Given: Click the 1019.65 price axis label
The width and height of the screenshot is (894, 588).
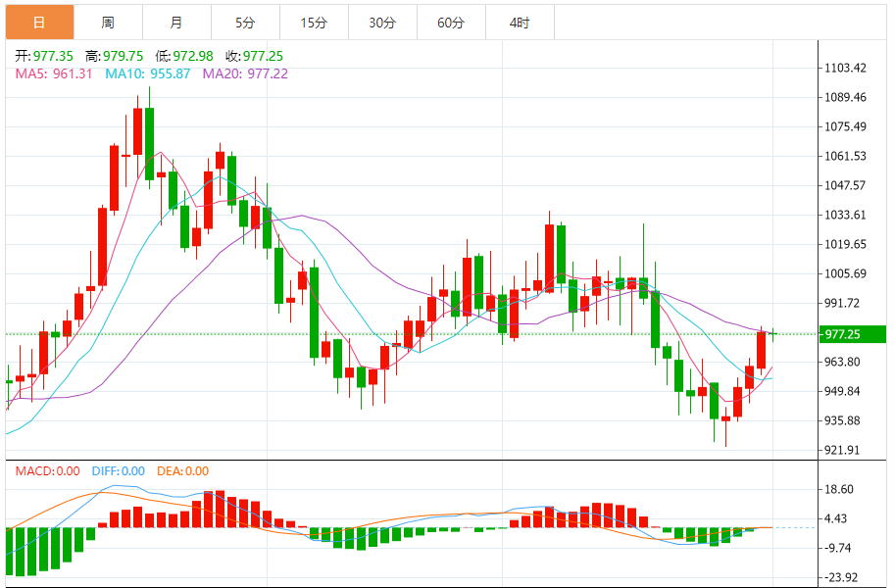Looking at the screenshot, I should (846, 244).
